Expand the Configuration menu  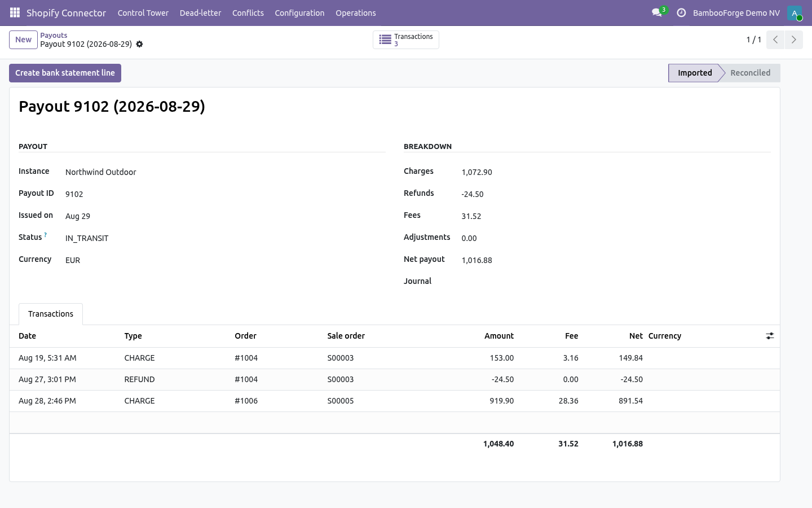coord(299,13)
